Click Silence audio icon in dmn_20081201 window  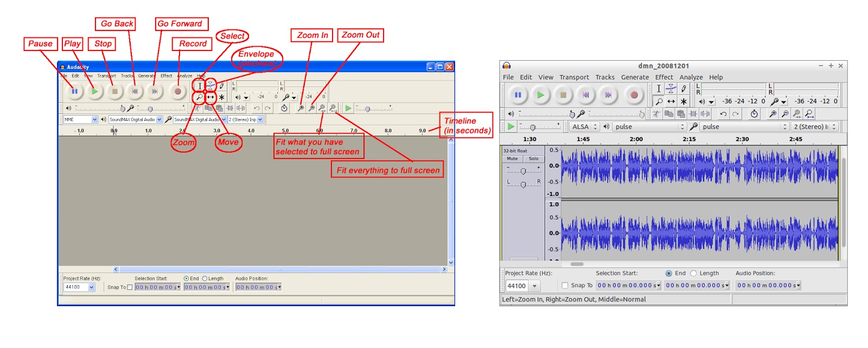click(705, 114)
